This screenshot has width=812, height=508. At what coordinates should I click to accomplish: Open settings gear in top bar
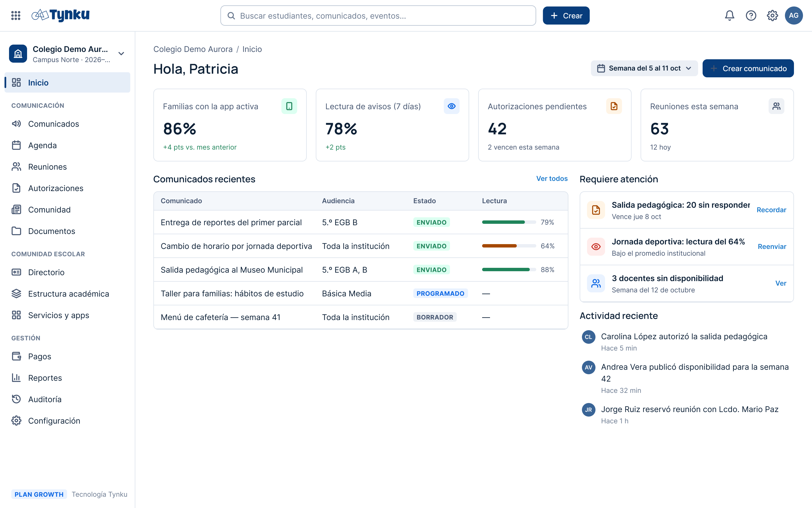tap(773, 16)
